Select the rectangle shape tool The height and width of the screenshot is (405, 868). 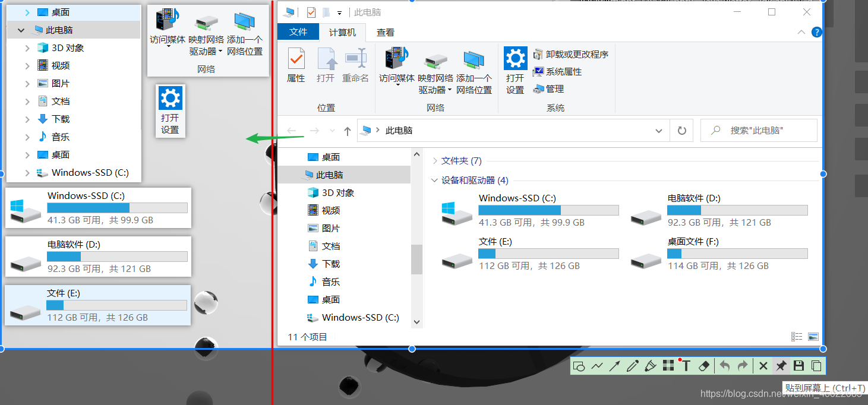pyautogui.click(x=579, y=366)
